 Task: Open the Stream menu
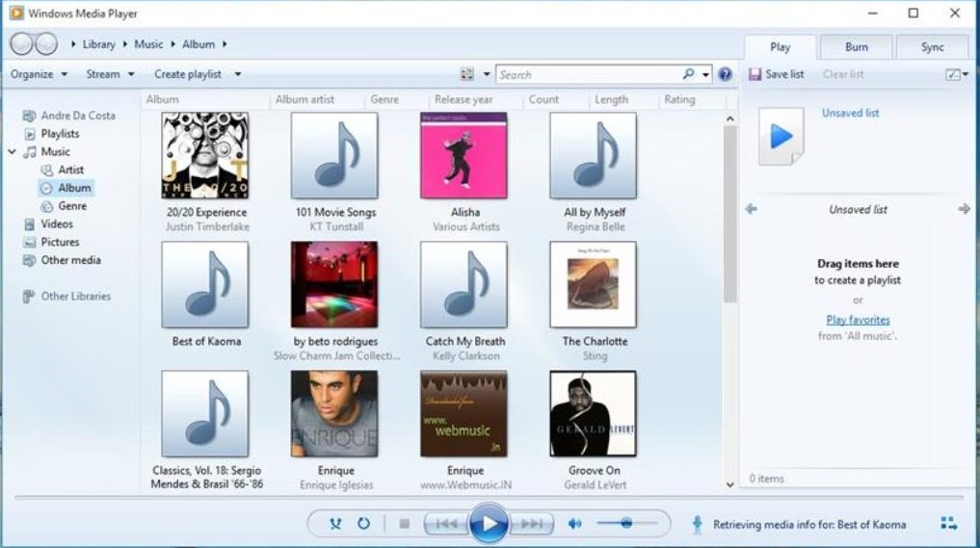coord(110,74)
